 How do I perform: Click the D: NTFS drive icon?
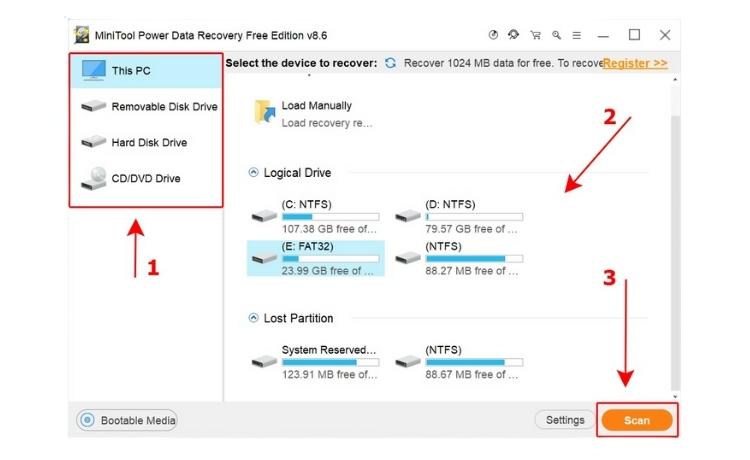(x=408, y=216)
